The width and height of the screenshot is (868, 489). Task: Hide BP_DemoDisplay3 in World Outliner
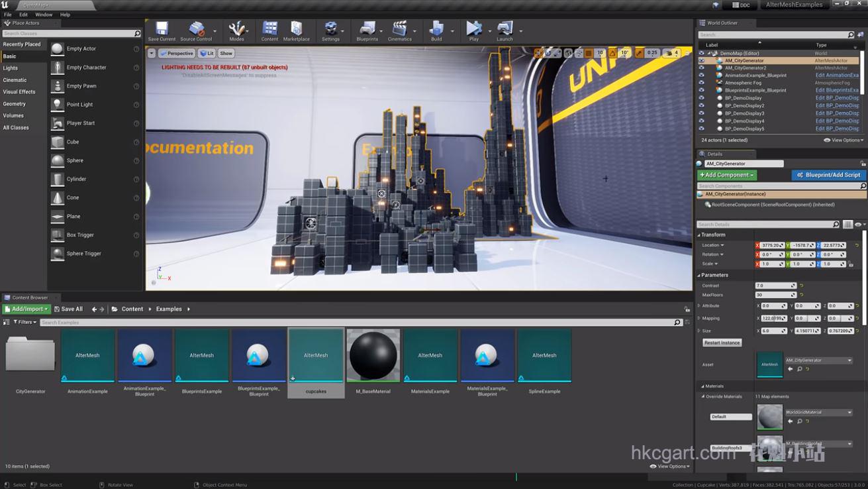click(x=701, y=113)
